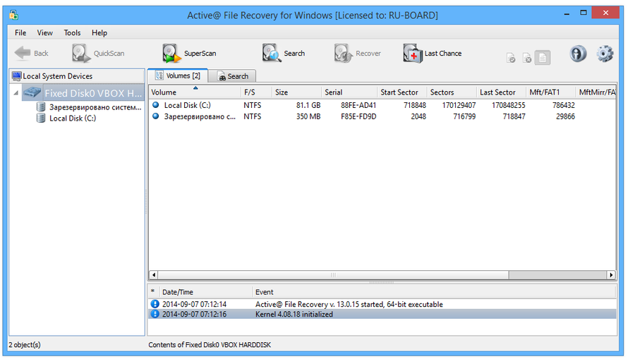Select Local Disk (C:) row in volume list
635x364 pixels.
pos(382,105)
